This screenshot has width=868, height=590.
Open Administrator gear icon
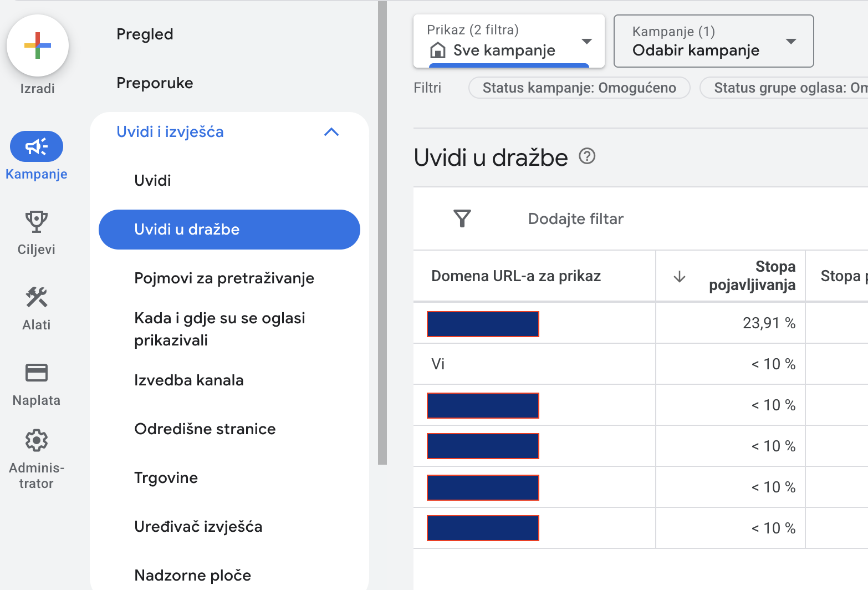[37, 441]
